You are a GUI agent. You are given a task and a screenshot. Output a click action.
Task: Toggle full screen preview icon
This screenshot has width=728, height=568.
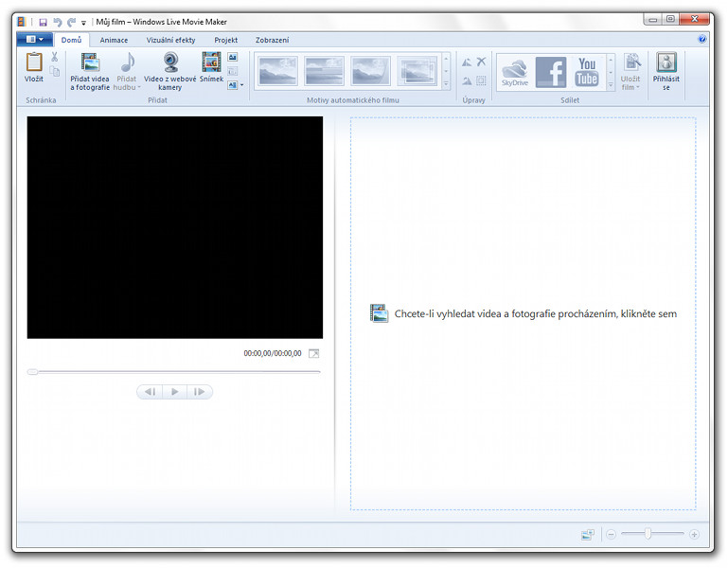(314, 353)
